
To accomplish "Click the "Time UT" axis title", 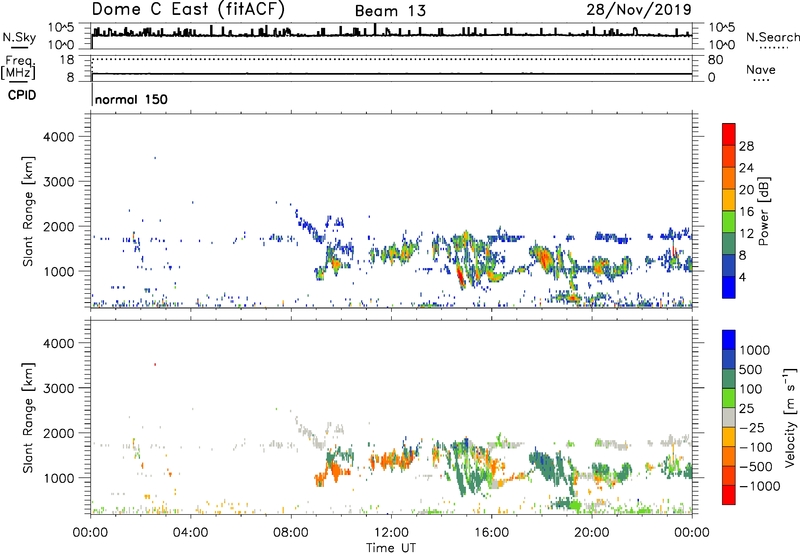I will 391,548.
